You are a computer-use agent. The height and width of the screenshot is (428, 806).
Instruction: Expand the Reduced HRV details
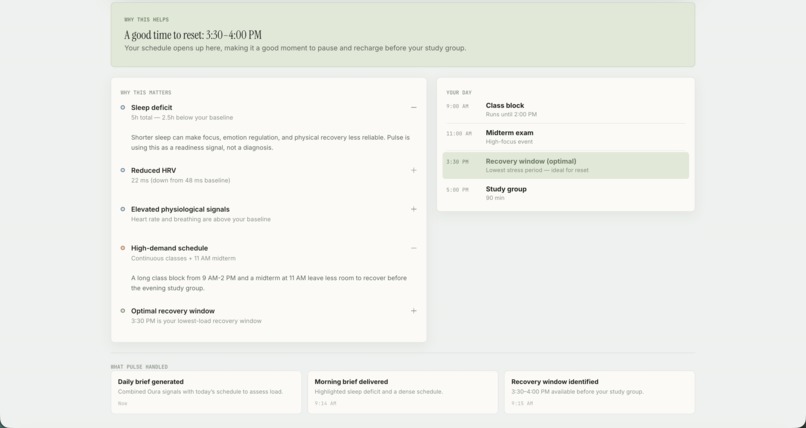pos(413,170)
